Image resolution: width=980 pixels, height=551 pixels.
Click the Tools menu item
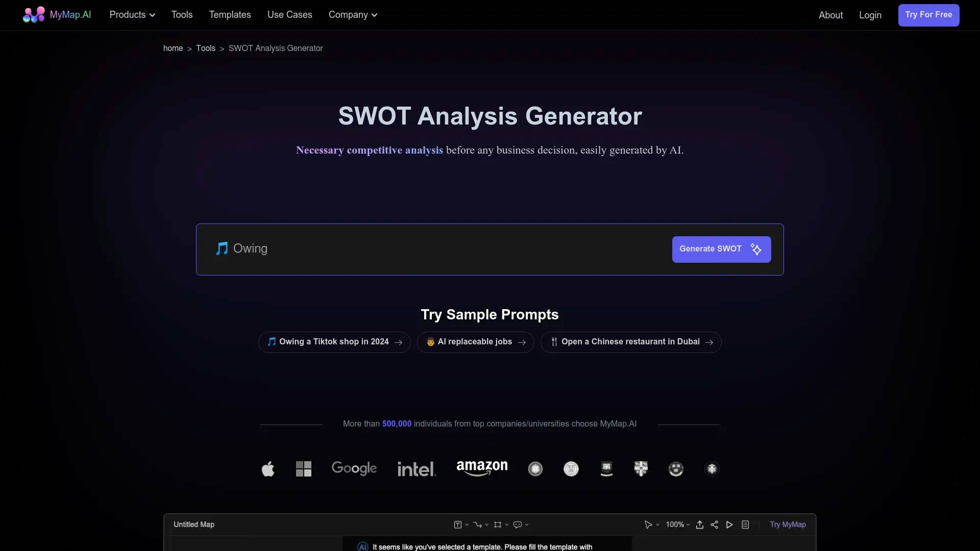tap(182, 15)
